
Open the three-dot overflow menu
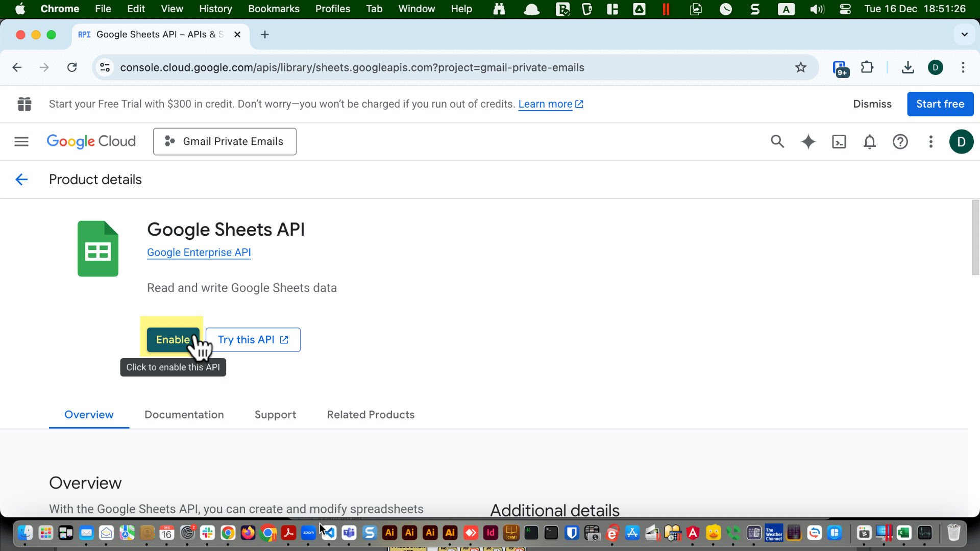(x=931, y=141)
